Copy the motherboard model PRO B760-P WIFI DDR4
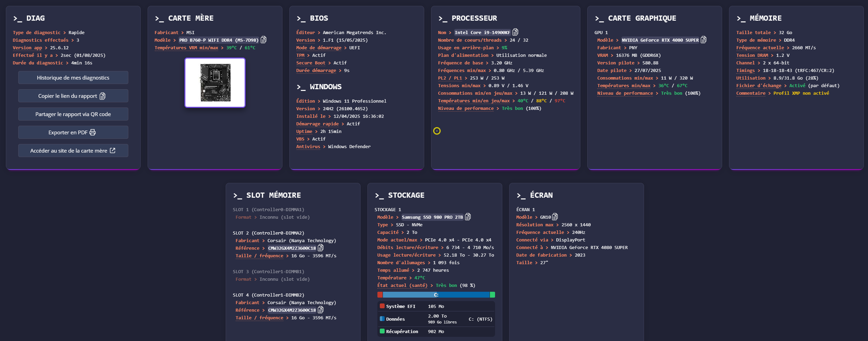Image resolution: width=868 pixels, height=341 pixels. pos(264,40)
